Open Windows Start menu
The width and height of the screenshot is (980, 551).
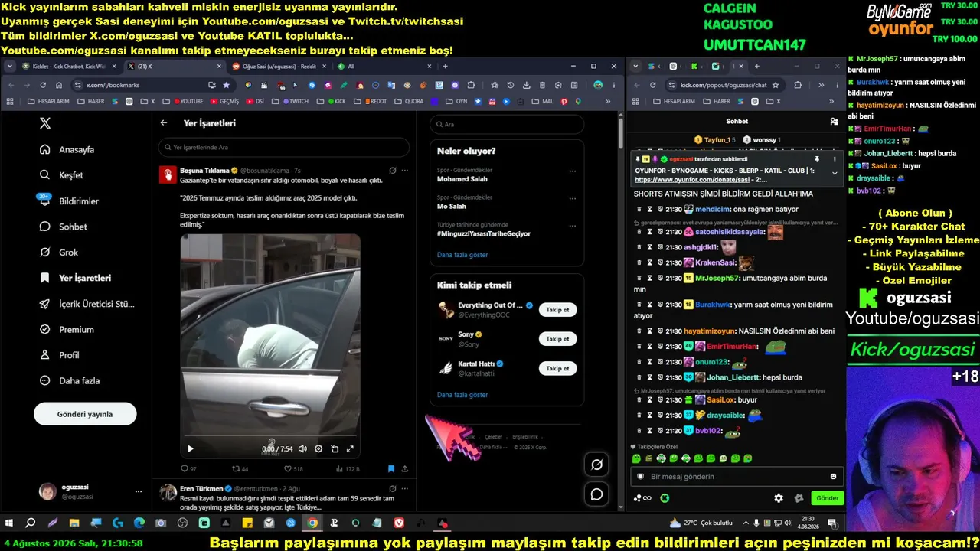point(9,523)
